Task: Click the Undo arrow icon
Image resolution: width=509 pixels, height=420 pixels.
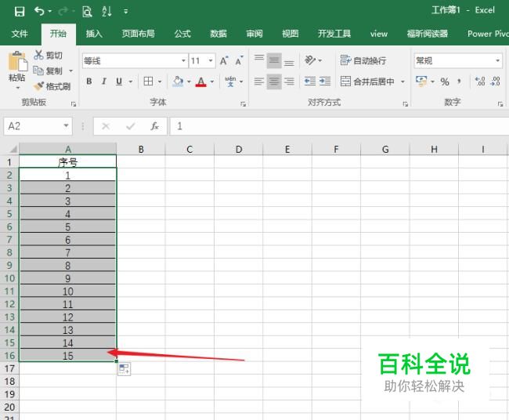Action: [x=39, y=12]
